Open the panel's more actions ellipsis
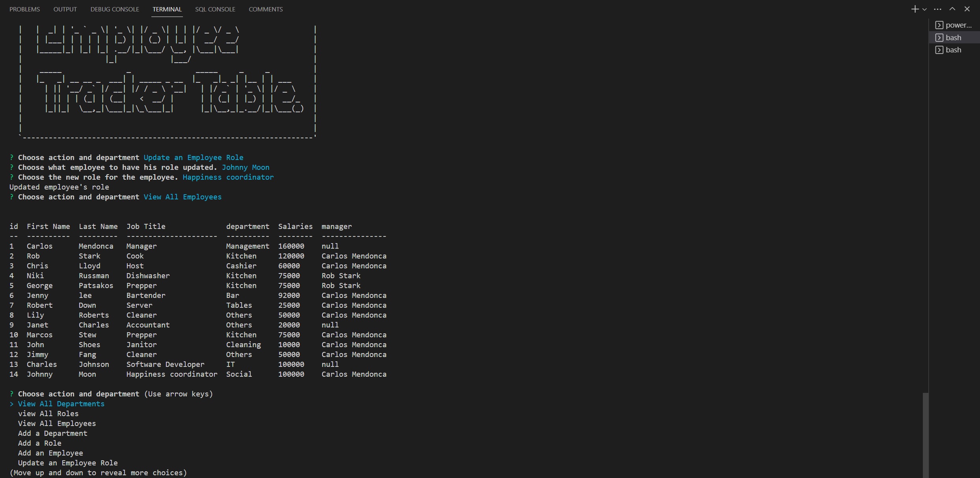Screen dimensions: 980x478 click(938, 9)
